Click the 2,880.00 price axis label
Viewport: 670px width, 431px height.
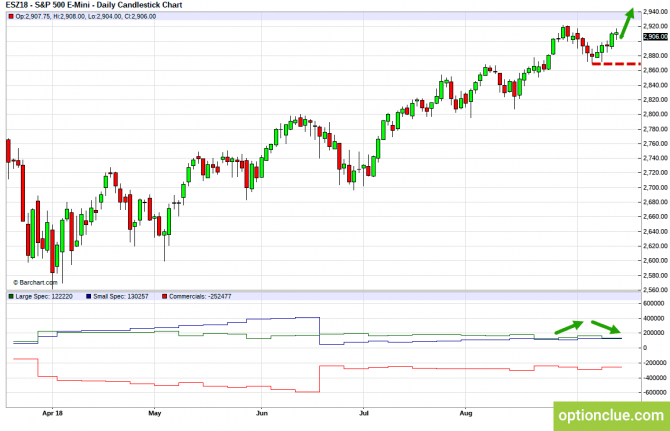click(655, 56)
